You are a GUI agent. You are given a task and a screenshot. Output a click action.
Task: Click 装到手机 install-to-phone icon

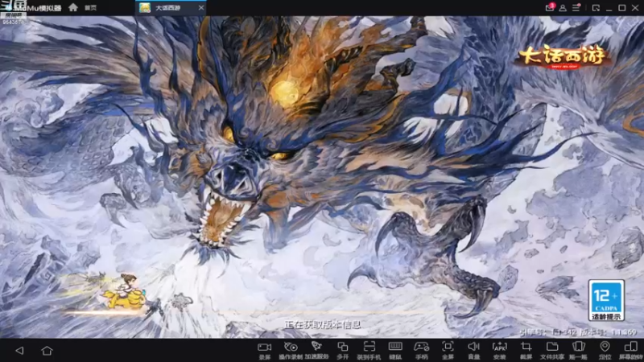coord(369,351)
